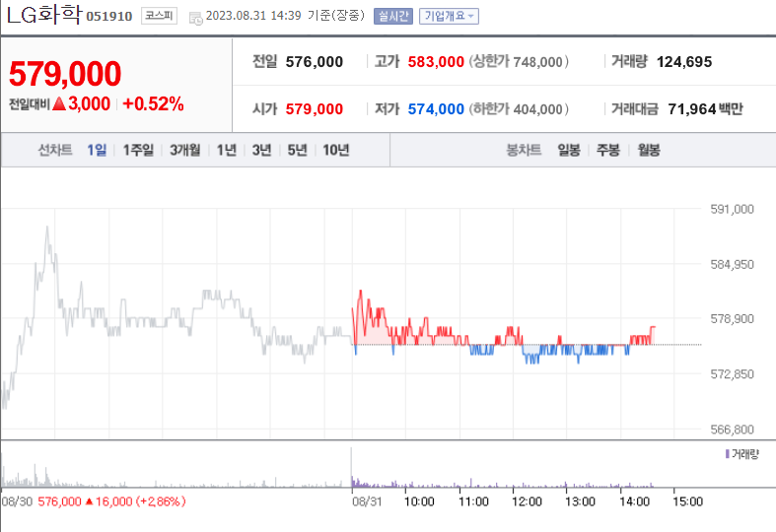Select the 1일 line chart tab

[x=97, y=150]
